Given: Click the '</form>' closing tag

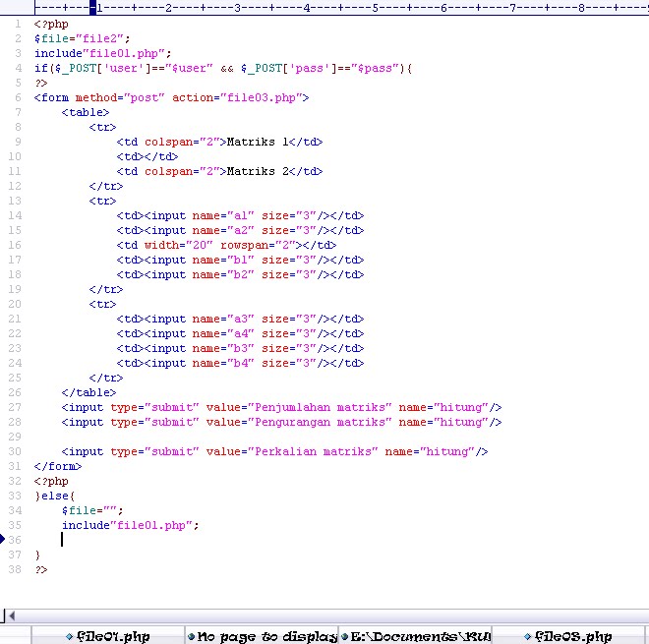Looking at the screenshot, I should 58,466.
